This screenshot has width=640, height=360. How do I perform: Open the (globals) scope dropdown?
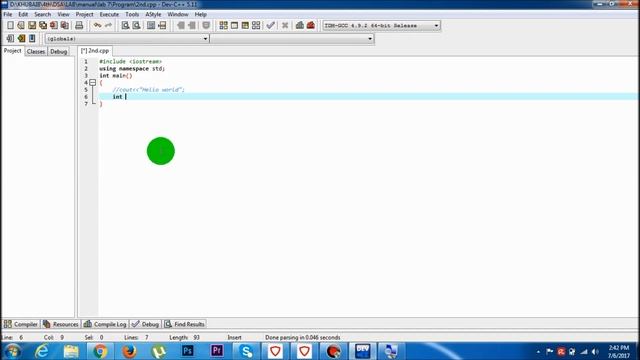(127, 39)
